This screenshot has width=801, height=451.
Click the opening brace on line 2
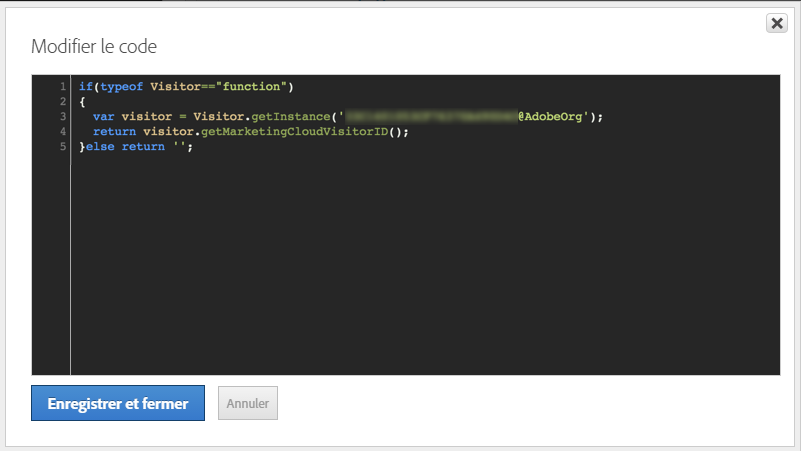coord(82,102)
